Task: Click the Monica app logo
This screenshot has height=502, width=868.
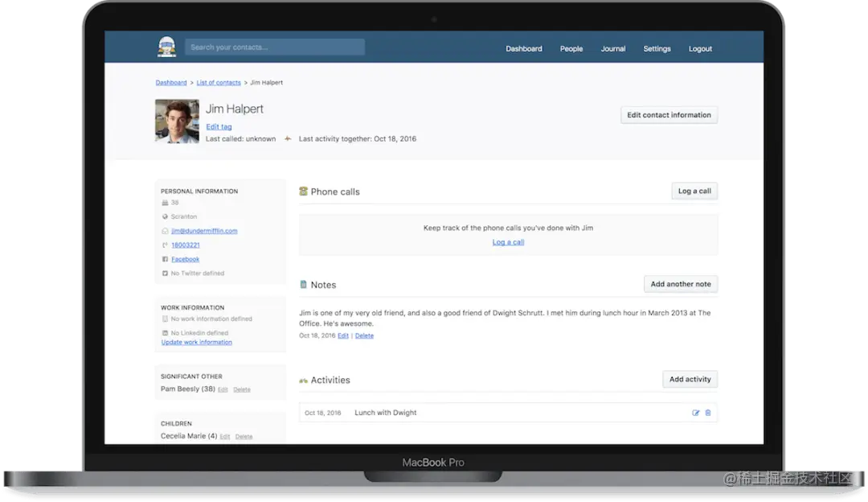Action: [166, 47]
